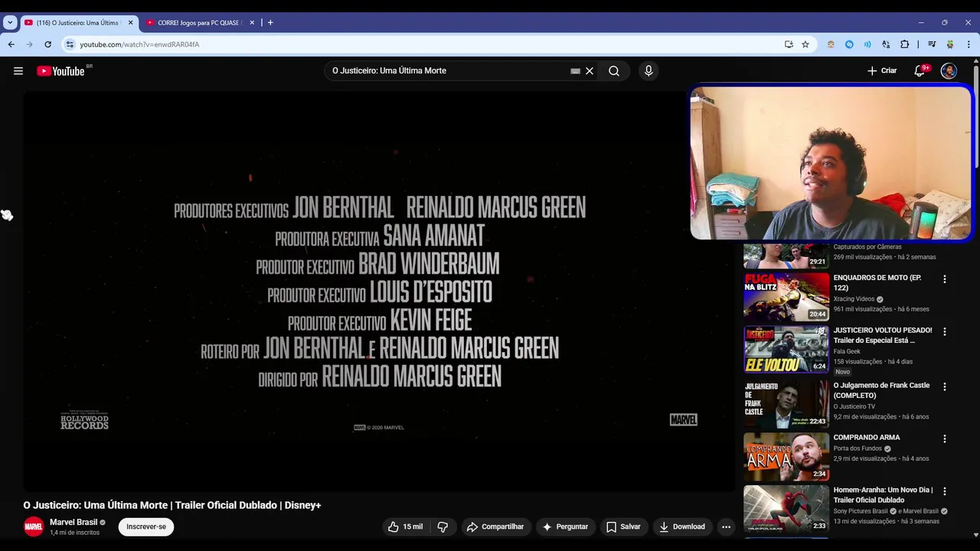View site information icon in address bar
Screen dimensions: 980x551
click(x=70, y=44)
